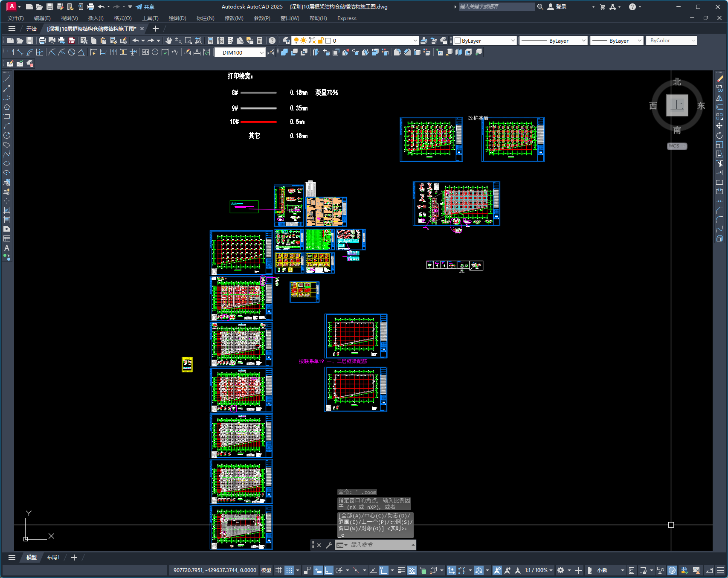The width and height of the screenshot is (728, 578).
Task: Pick the Hatch tool in draw toolbar
Action: (7, 210)
